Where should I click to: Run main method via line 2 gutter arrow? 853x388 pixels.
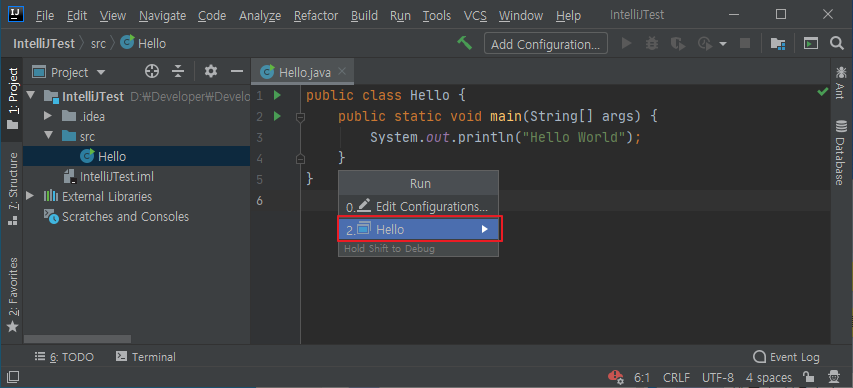[277, 116]
